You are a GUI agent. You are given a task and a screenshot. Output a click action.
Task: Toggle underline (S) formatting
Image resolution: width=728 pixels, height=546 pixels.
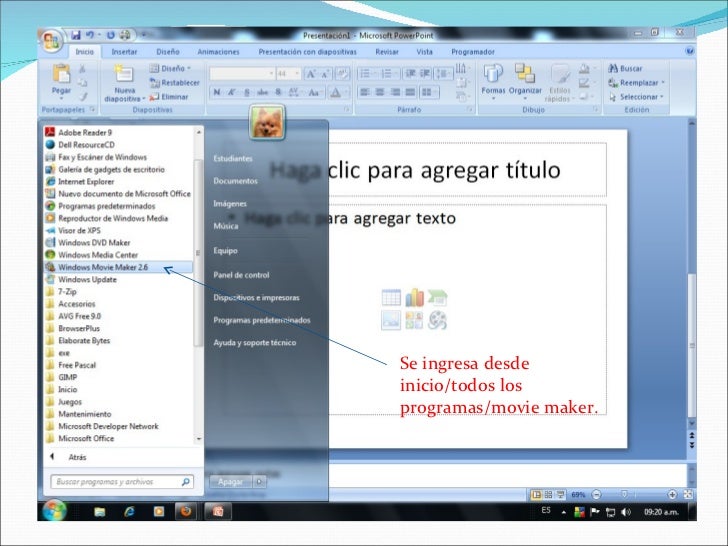(247, 92)
